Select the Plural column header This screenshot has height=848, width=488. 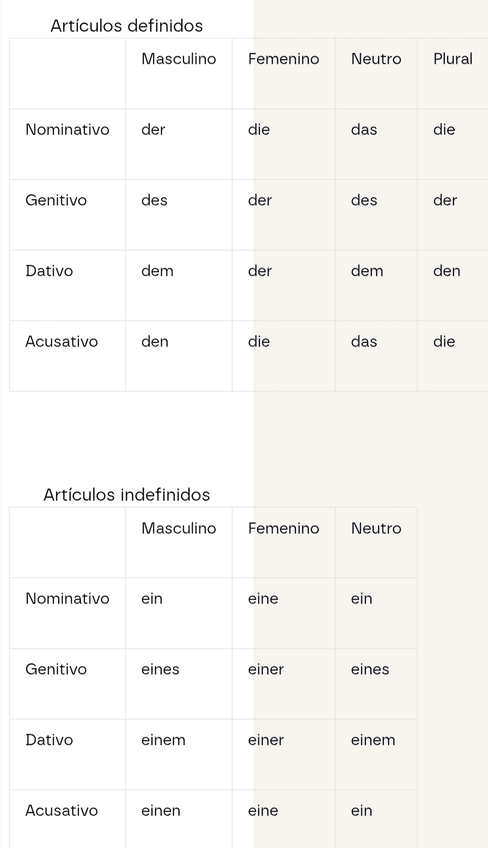pyautogui.click(x=453, y=58)
